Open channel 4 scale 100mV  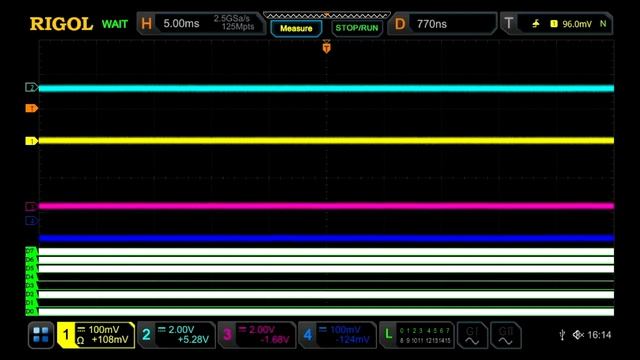coord(345,329)
